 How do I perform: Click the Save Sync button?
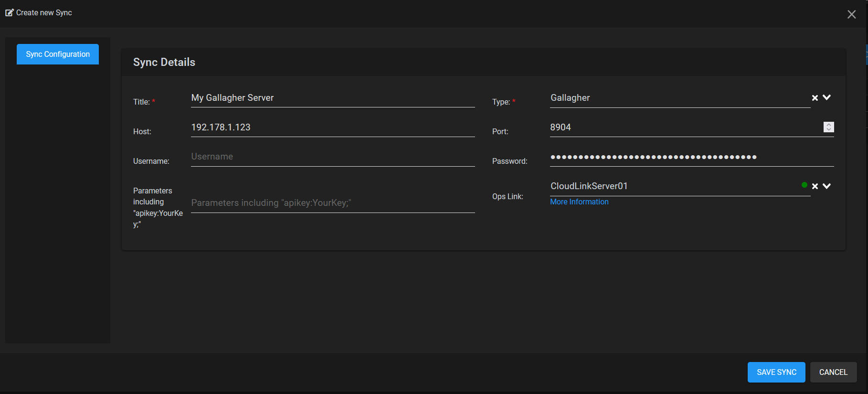coord(776,373)
